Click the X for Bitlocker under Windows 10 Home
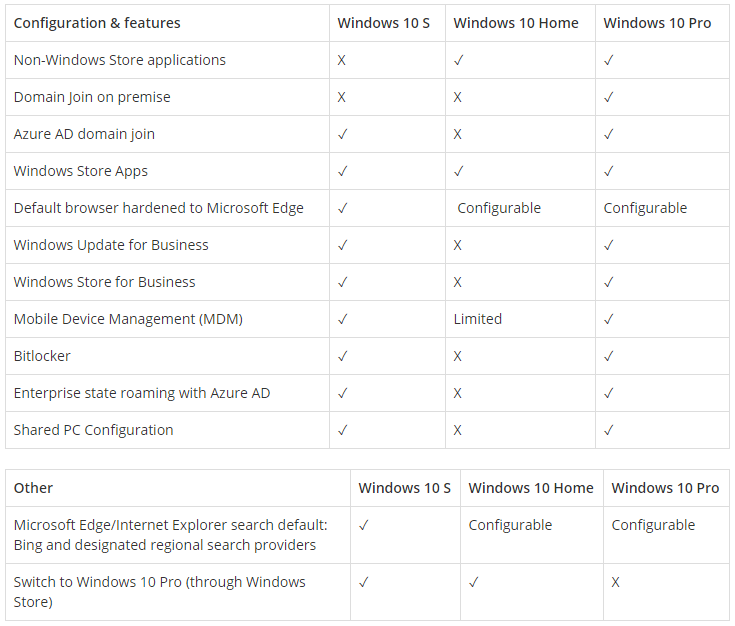The image size is (735, 626). pyautogui.click(x=458, y=356)
